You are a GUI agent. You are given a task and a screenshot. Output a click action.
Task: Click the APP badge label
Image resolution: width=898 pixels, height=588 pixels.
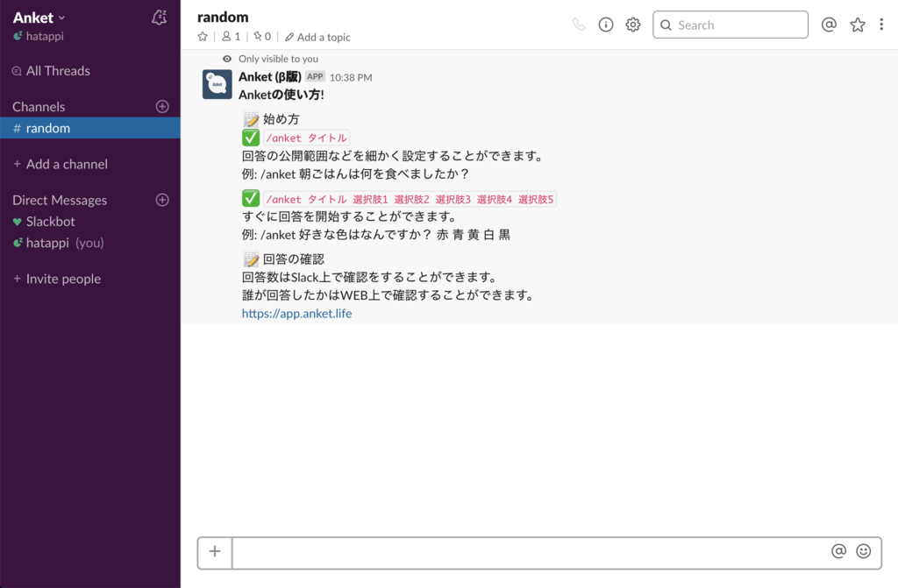click(315, 77)
